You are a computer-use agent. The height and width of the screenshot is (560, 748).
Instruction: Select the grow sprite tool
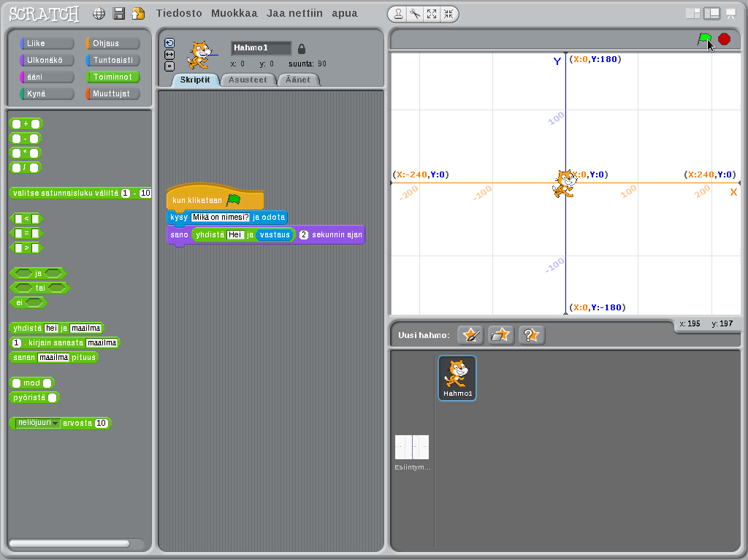pos(432,15)
